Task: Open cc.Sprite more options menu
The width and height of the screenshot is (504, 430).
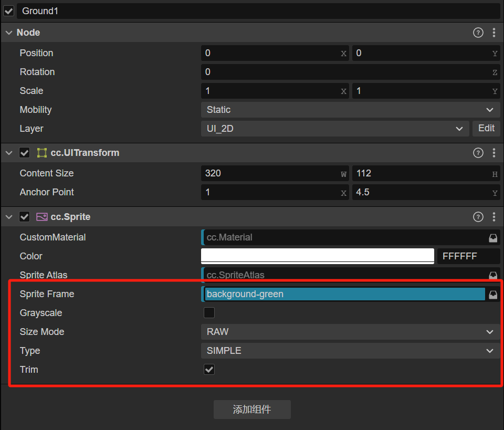Action: (494, 217)
